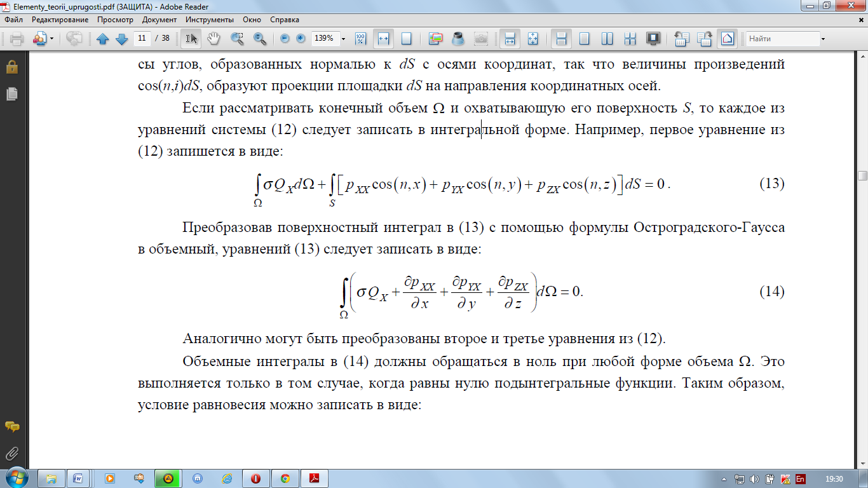Open Internet Explorer from taskbar

click(226, 478)
